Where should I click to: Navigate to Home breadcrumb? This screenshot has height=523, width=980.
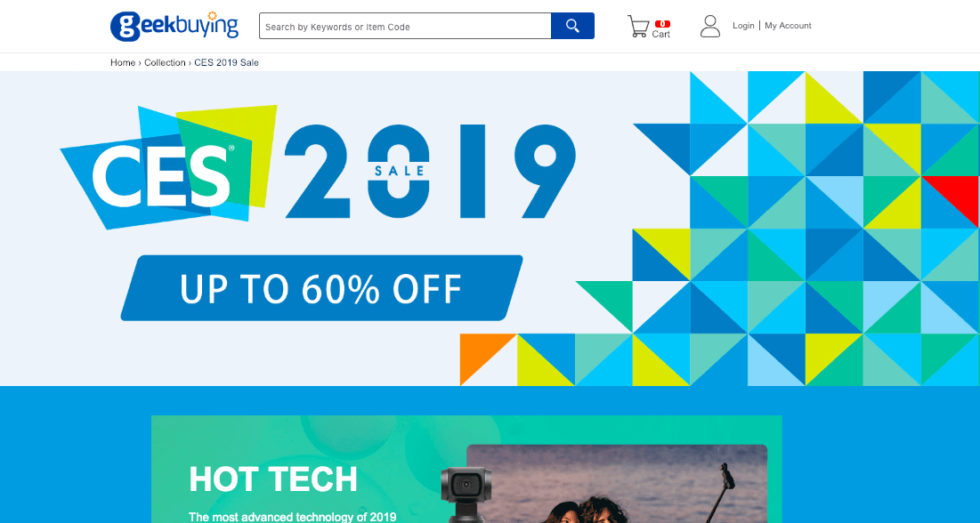tap(123, 62)
